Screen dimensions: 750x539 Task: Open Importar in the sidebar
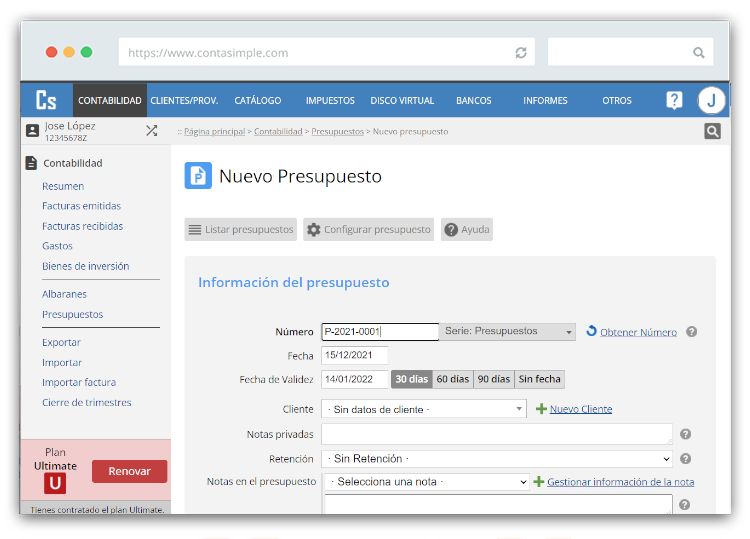pyautogui.click(x=62, y=363)
